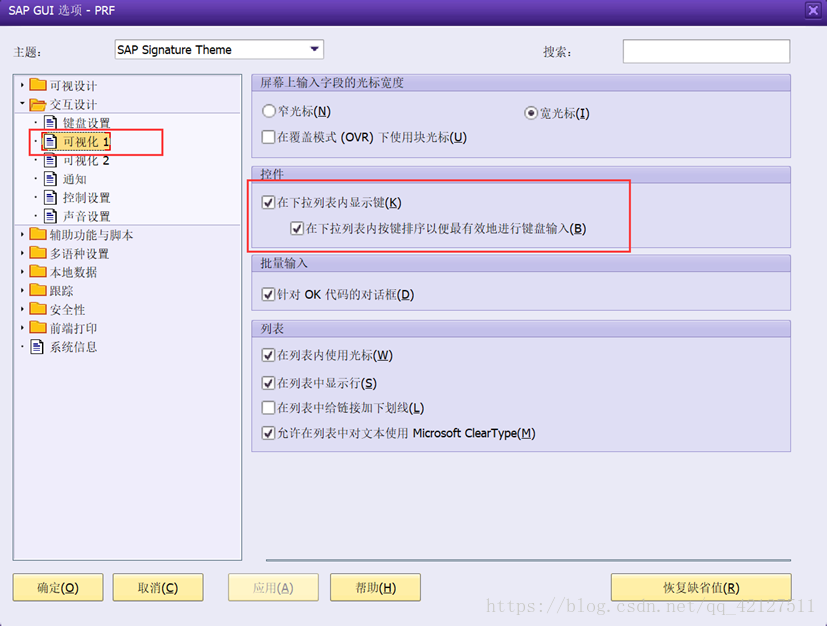
Task: Expand the 前端打印 tree node arrow
Action: tap(22, 327)
